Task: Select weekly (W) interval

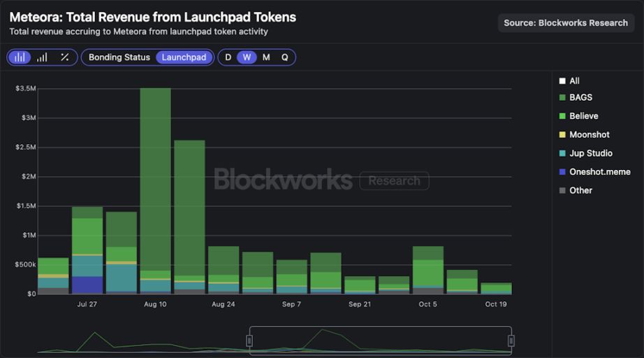Action: [x=247, y=57]
